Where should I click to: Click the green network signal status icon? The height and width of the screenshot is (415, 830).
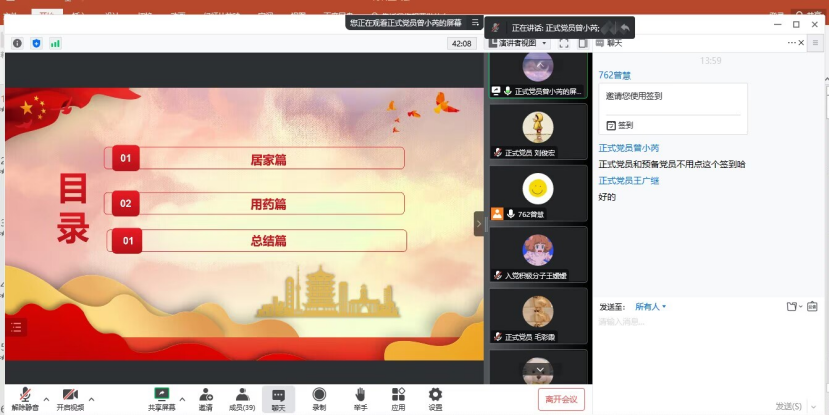[x=55, y=43]
